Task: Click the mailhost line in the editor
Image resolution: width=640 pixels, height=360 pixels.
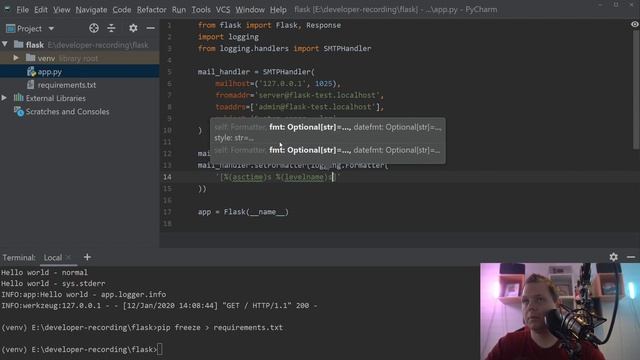Action: tap(278, 83)
